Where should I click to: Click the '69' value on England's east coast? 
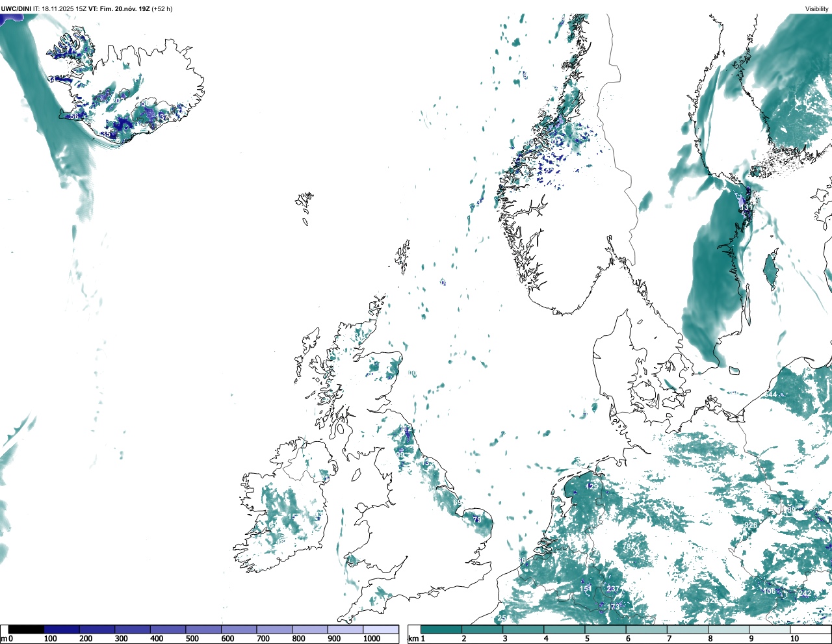point(458,502)
